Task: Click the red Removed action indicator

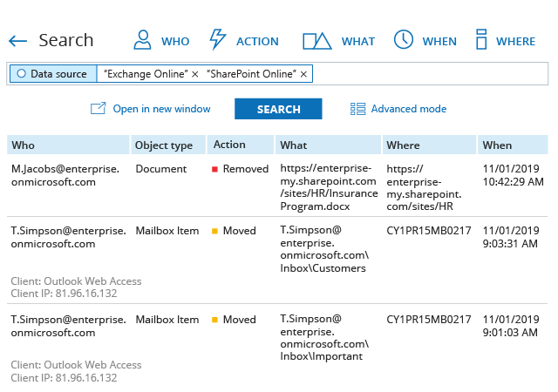Action: point(214,169)
